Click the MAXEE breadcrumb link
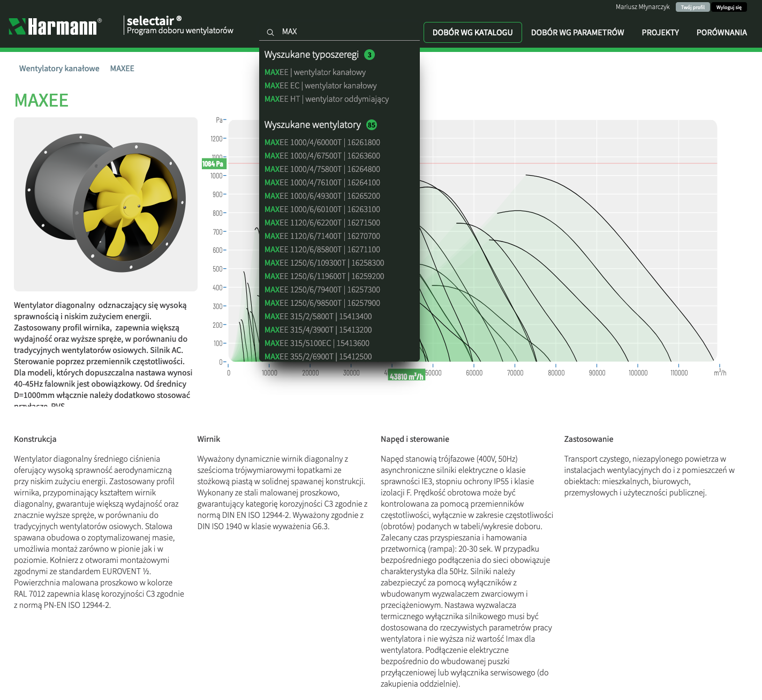 [122, 69]
